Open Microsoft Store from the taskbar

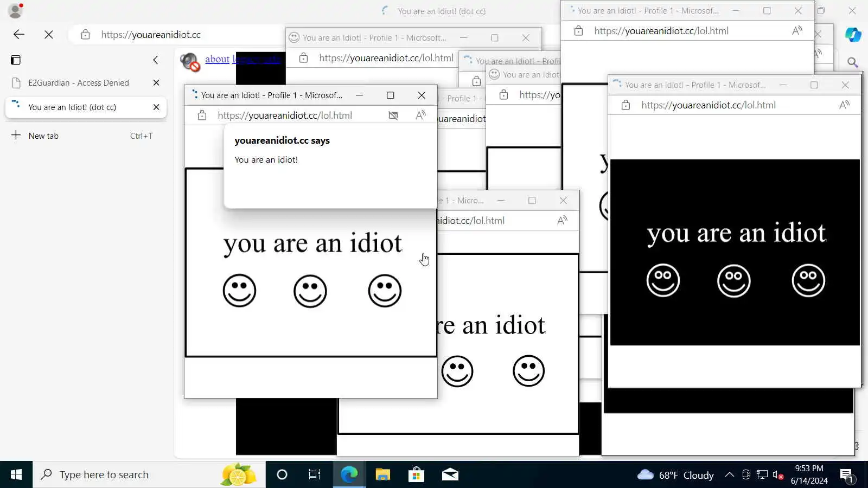coord(416,475)
